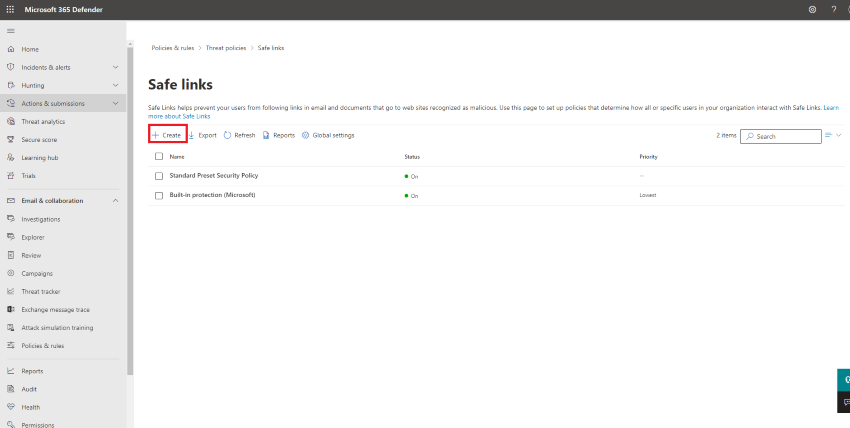
Task: Open Audit in the navigation
Action: point(29,389)
